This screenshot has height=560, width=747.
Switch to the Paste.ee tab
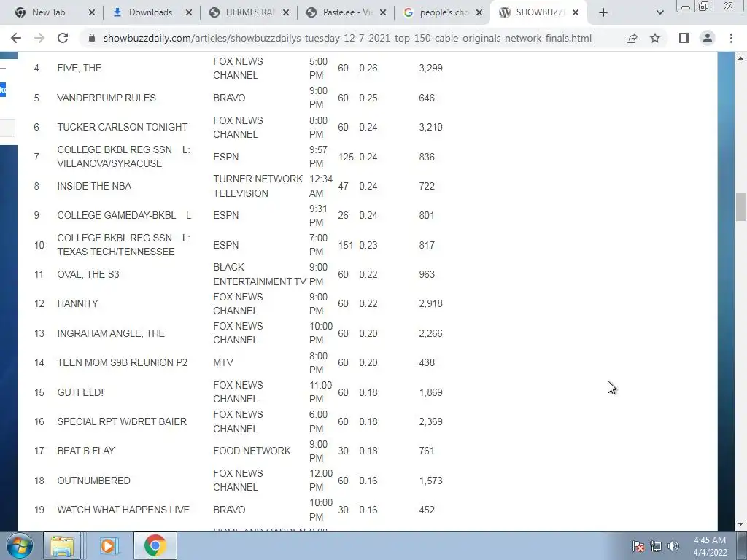[347, 12]
